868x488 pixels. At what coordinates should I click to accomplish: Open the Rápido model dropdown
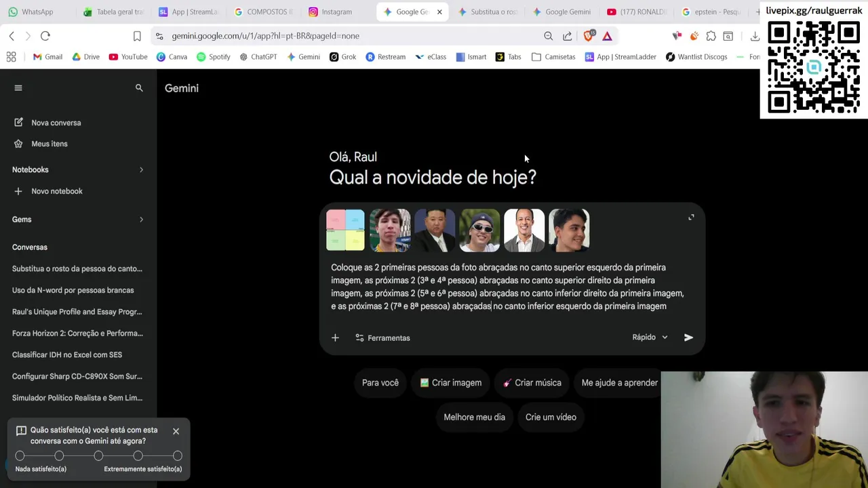(x=650, y=337)
